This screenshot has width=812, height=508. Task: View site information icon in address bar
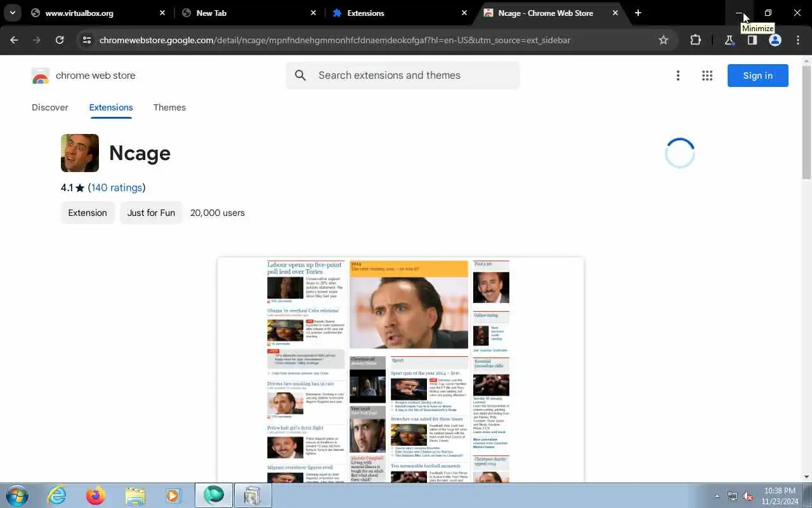coord(88,40)
